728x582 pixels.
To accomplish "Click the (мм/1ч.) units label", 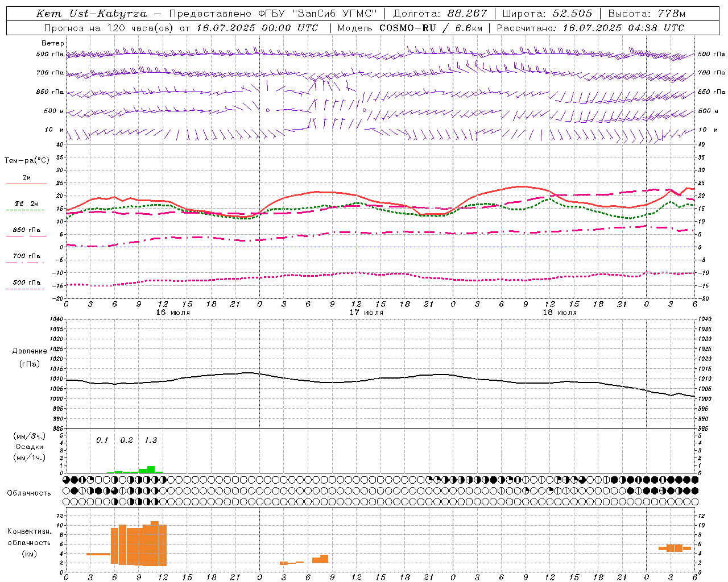I will [x=30, y=458].
